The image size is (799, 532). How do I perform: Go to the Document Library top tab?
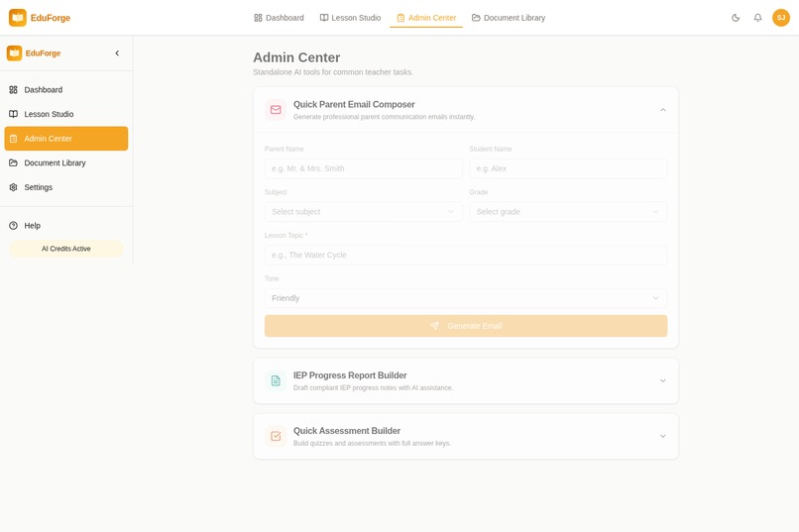tap(509, 18)
